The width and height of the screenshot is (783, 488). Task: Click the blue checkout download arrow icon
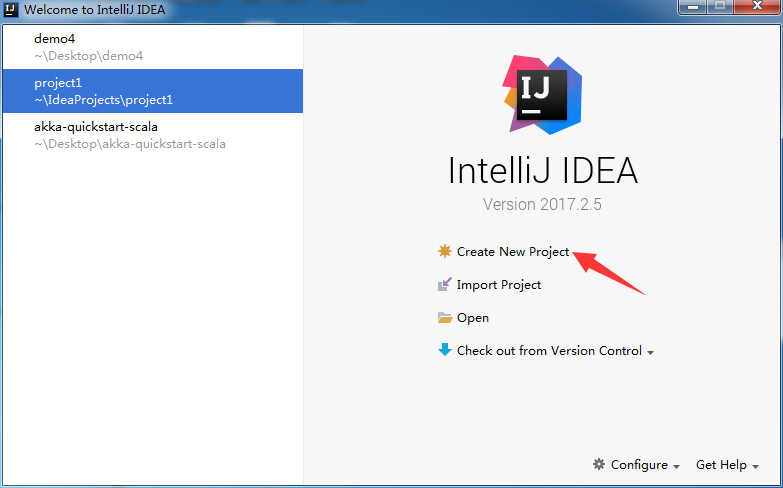(444, 350)
